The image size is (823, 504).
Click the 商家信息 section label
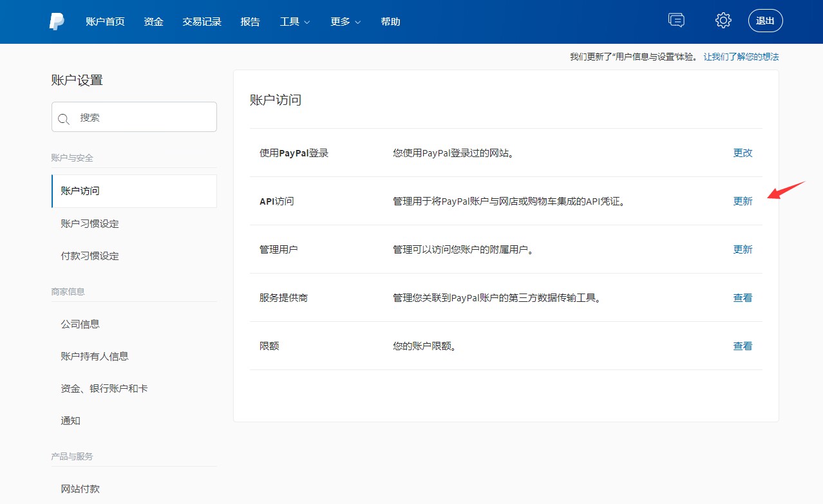[x=68, y=292]
